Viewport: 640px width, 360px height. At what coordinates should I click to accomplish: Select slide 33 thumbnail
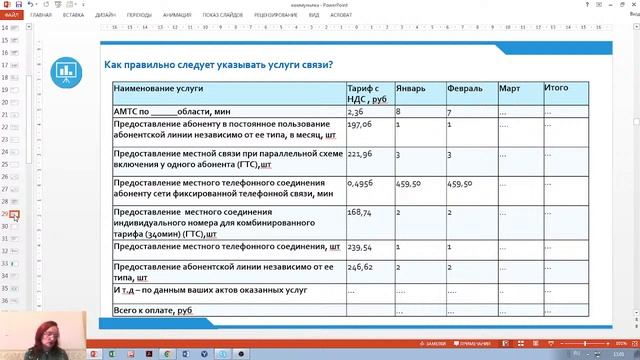[x=14, y=263]
